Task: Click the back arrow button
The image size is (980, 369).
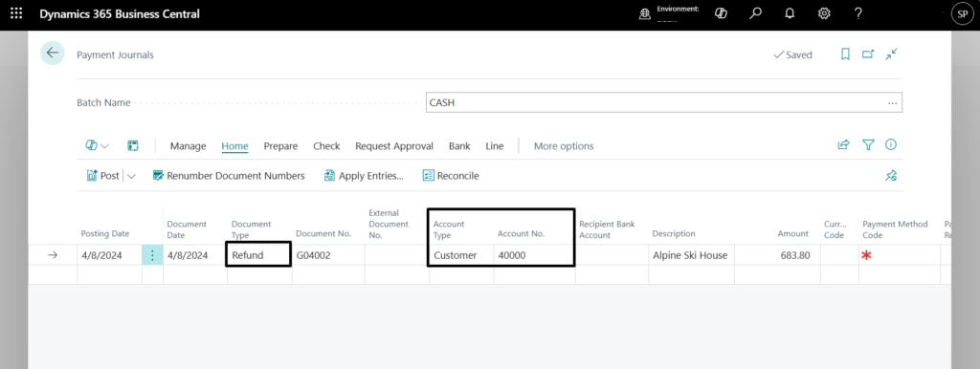Action: click(53, 54)
